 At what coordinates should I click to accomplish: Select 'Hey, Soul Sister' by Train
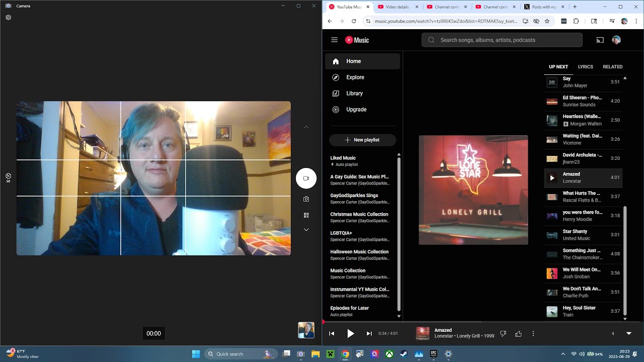(x=583, y=311)
